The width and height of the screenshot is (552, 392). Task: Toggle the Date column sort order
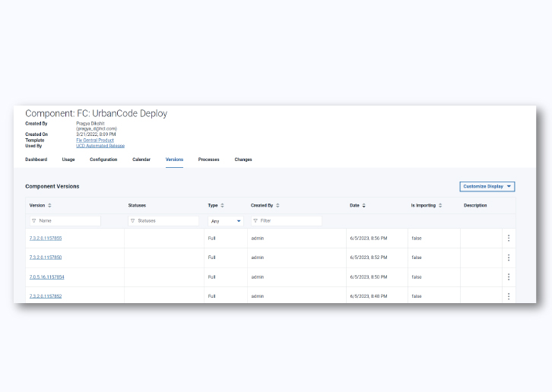tap(363, 205)
